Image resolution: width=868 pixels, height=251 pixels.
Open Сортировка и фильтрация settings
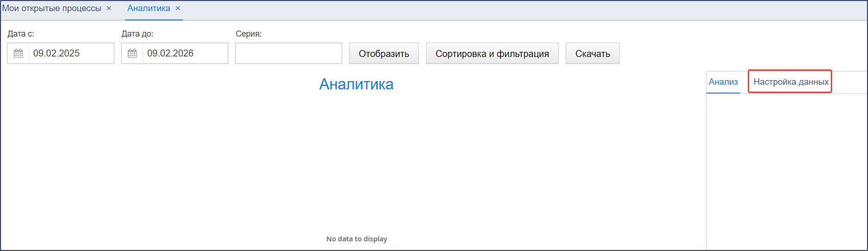click(x=492, y=53)
